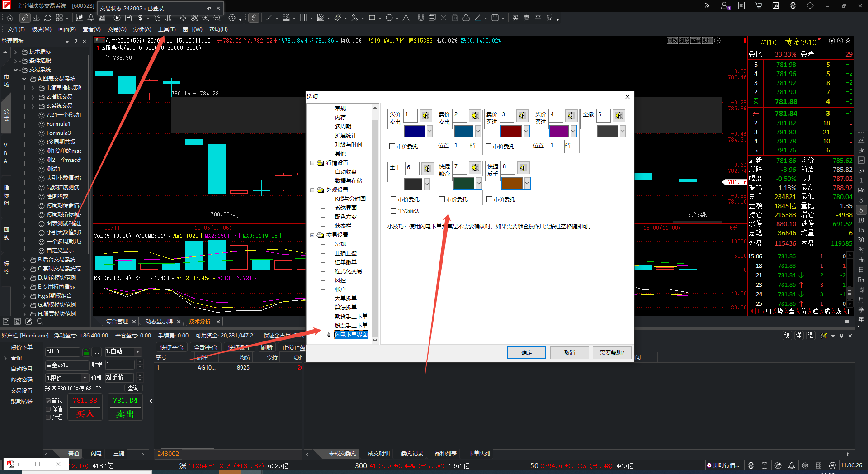Screen dimensions: 868x474
Task: Click the trash delete-drawings icon
Action: (455, 18)
